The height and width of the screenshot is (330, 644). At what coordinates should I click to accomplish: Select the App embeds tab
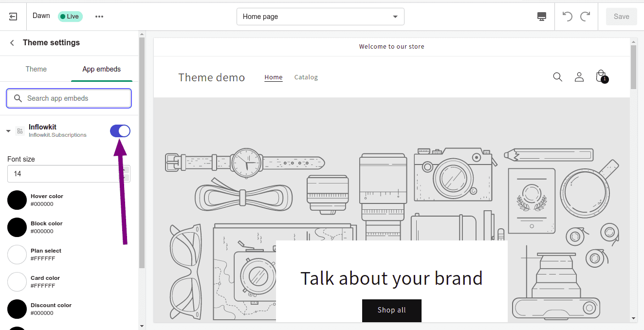(101, 69)
